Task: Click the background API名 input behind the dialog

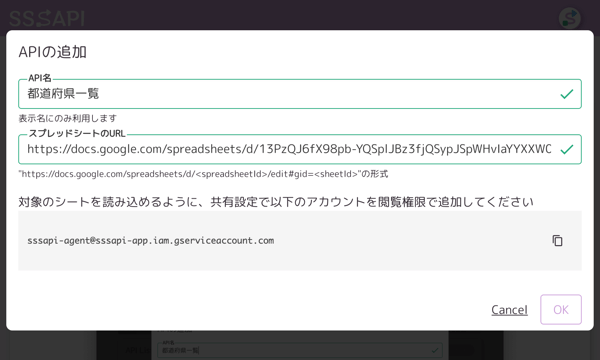Action: click(300, 350)
